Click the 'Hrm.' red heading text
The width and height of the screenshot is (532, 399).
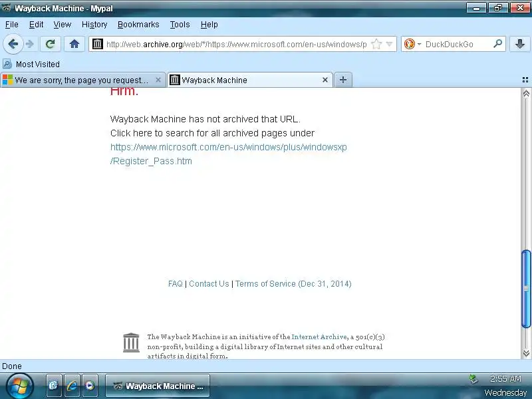pyautogui.click(x=124, y=91)
